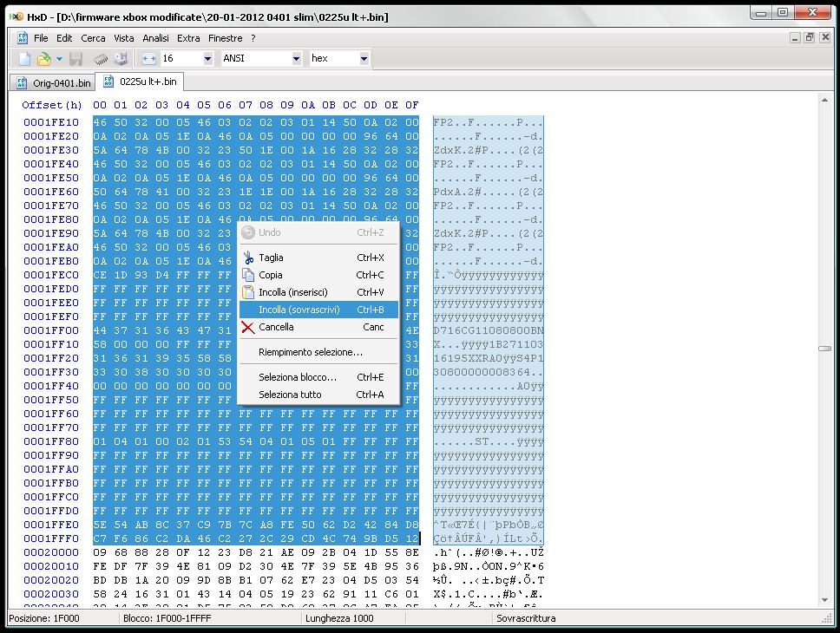Click the Offset(h) column header
The image size is (840, 633).
click(52, 105)
